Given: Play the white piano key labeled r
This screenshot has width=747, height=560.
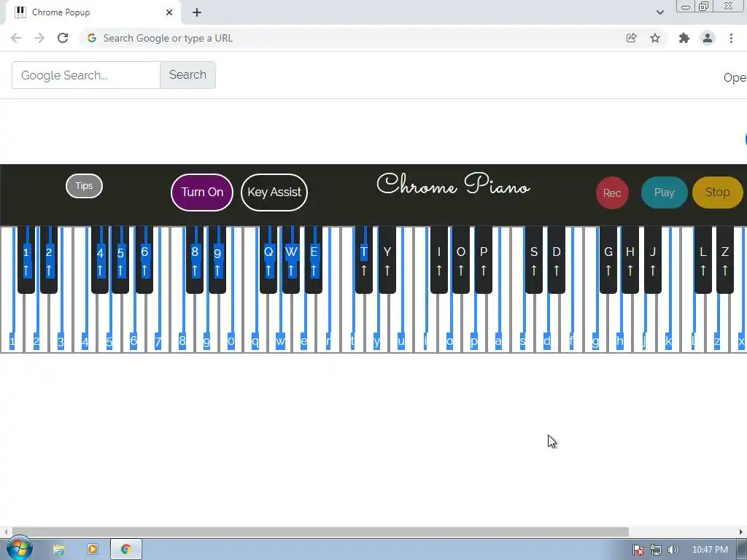Looking at the screenshot, I should click(328, 324).
